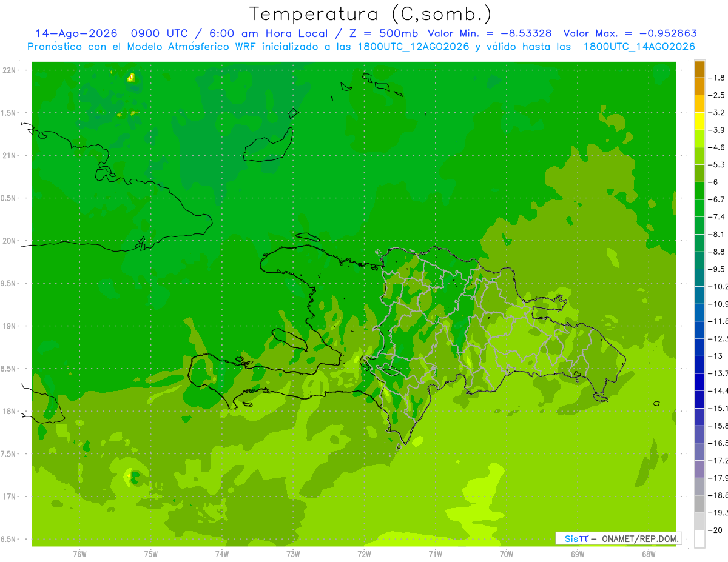
Task: Click the 'Temperatura (C,somb.)' chart title
Action: click(x=370, y=14)
